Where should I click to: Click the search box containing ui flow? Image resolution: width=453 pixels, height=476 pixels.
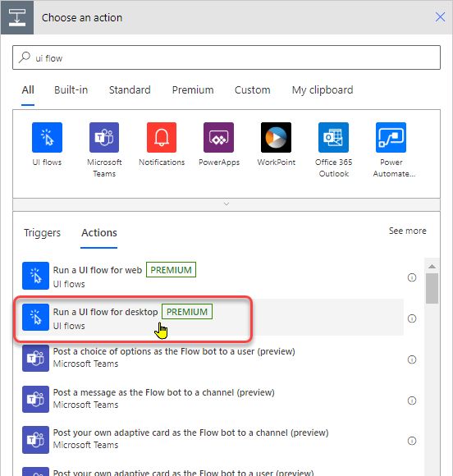[226, 57]
